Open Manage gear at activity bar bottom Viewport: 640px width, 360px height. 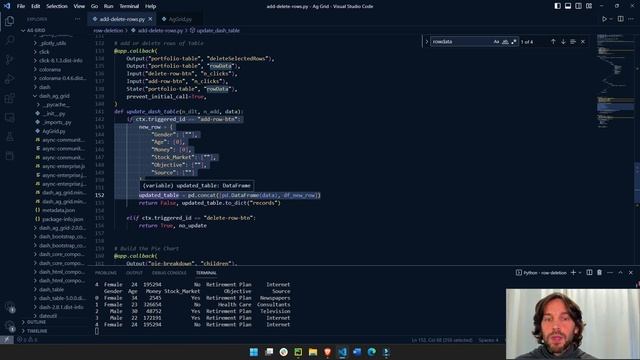tap(9, 326)
